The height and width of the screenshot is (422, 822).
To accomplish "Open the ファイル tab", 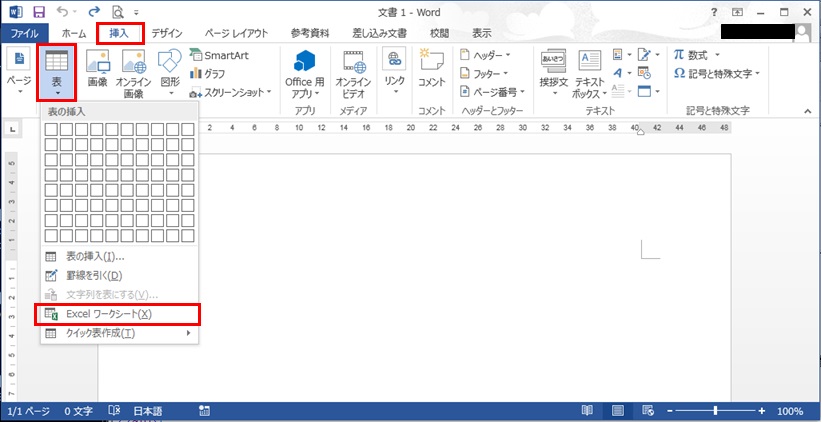I will click(24, 34).
